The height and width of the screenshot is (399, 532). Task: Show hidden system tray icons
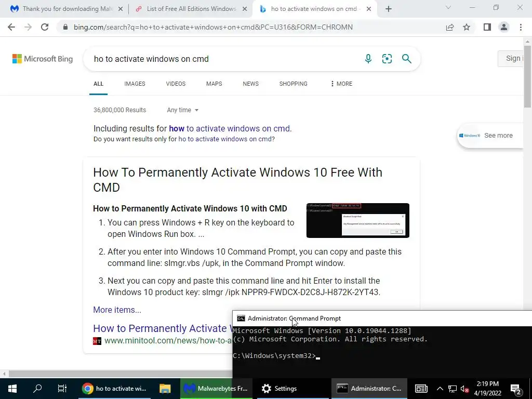(x=440, y=389)
